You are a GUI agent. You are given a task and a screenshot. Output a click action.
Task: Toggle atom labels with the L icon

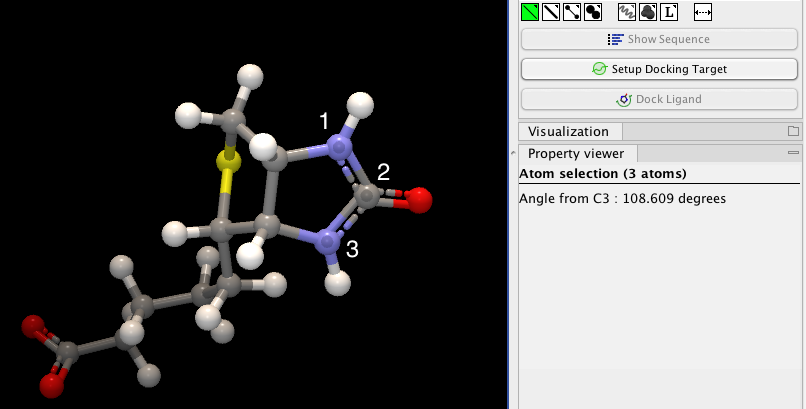click(x=669, y=12)
